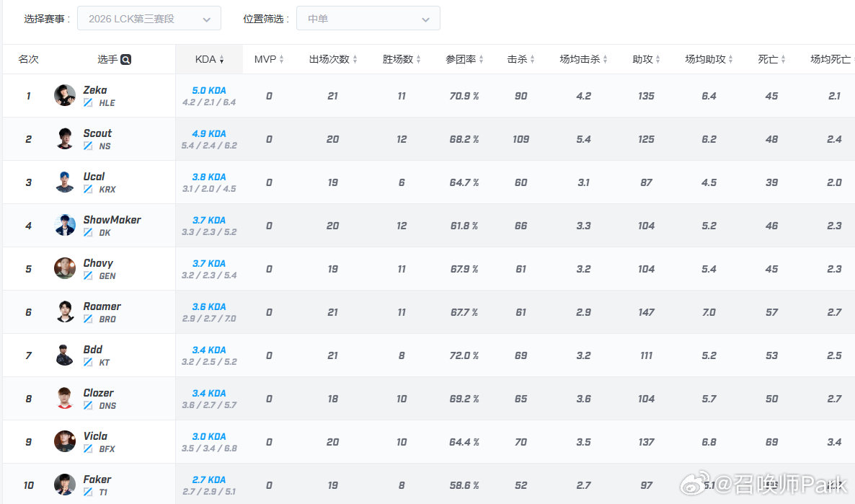The width and height of the screenshot is (855, 504).
Task: Click the mid lane icon beside KRX
Action: click(x=88, y=189)
